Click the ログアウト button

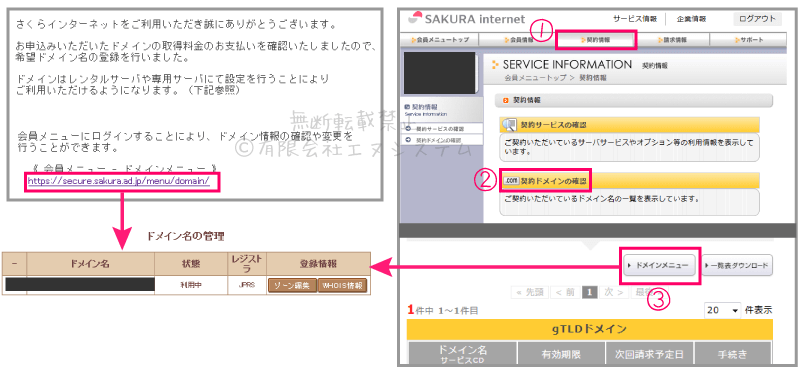757,19
